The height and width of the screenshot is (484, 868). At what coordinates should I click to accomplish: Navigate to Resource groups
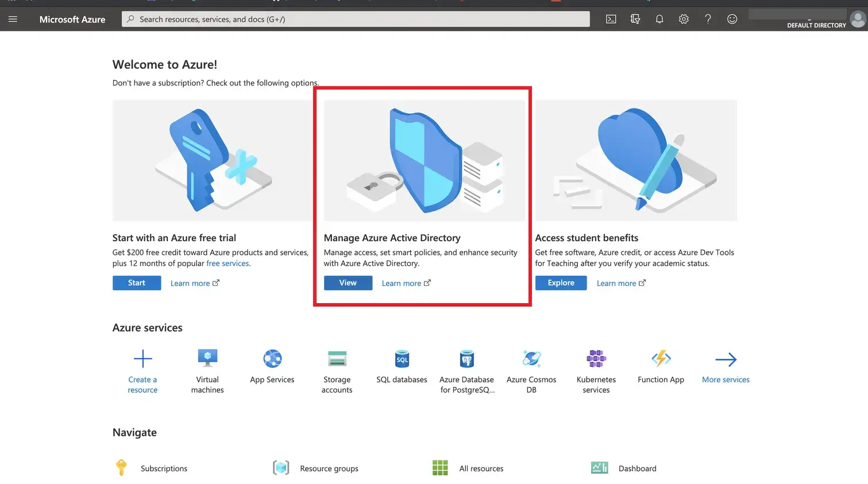[x=329, y=468]
